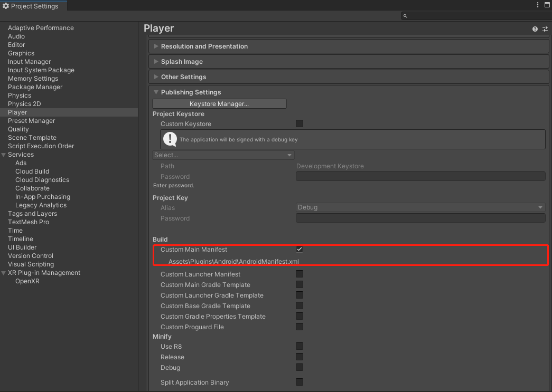552x392 pixels.
Task: Enable the Custom Keystore checkbox
Action: point(300,123)
